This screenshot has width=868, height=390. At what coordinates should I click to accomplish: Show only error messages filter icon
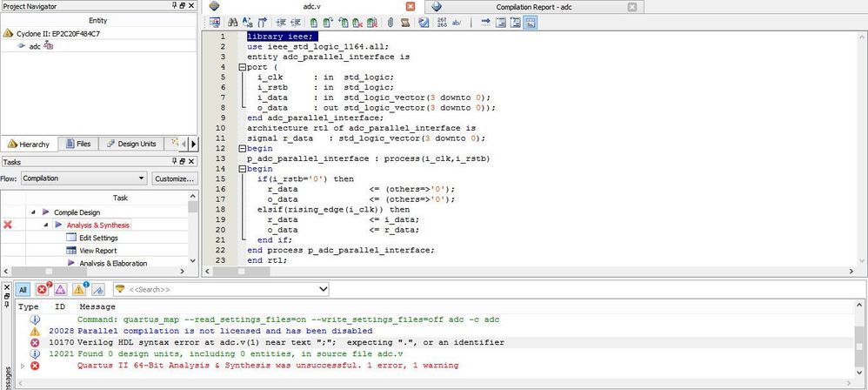click(42, 289)
